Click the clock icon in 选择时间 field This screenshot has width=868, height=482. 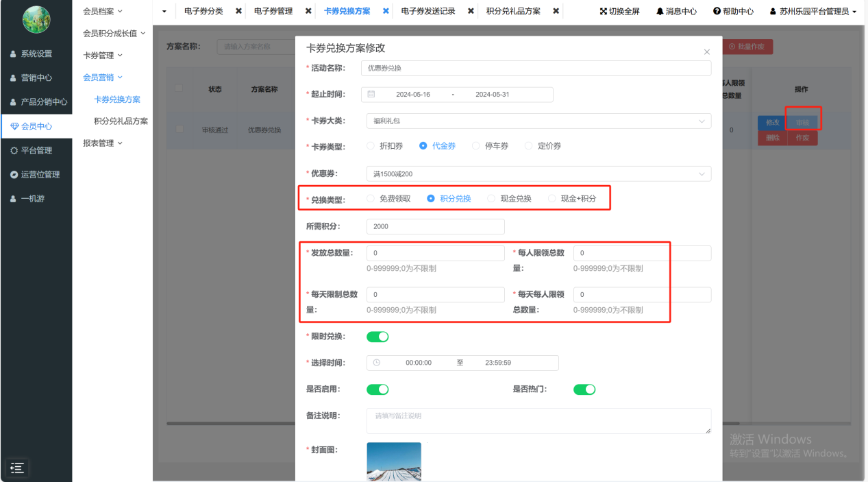376,363
